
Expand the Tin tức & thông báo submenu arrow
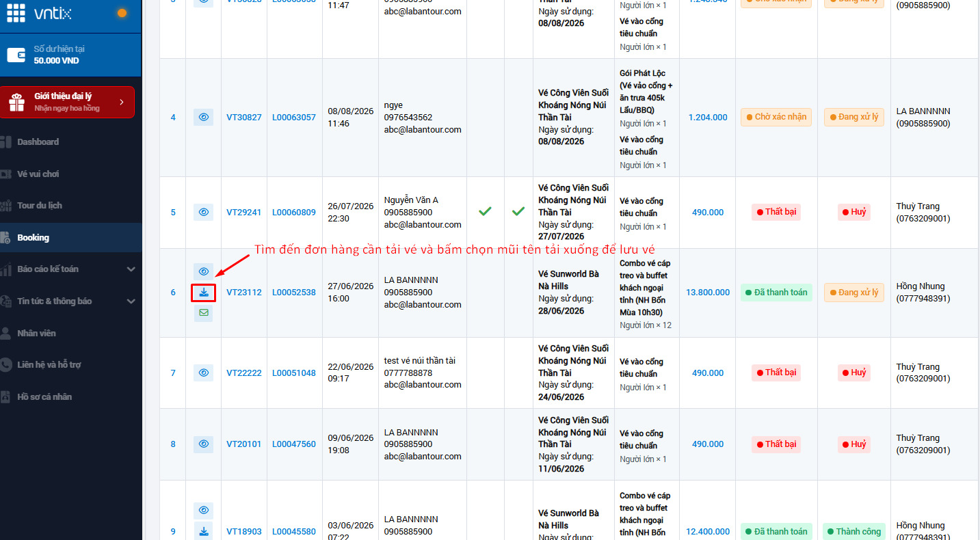pos(131,301)
